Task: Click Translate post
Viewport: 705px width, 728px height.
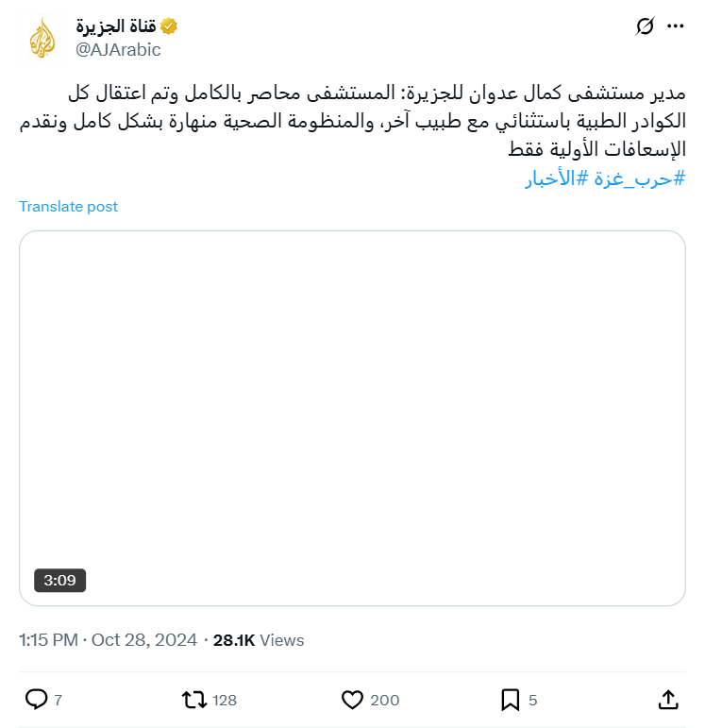Action: point(69,206)
